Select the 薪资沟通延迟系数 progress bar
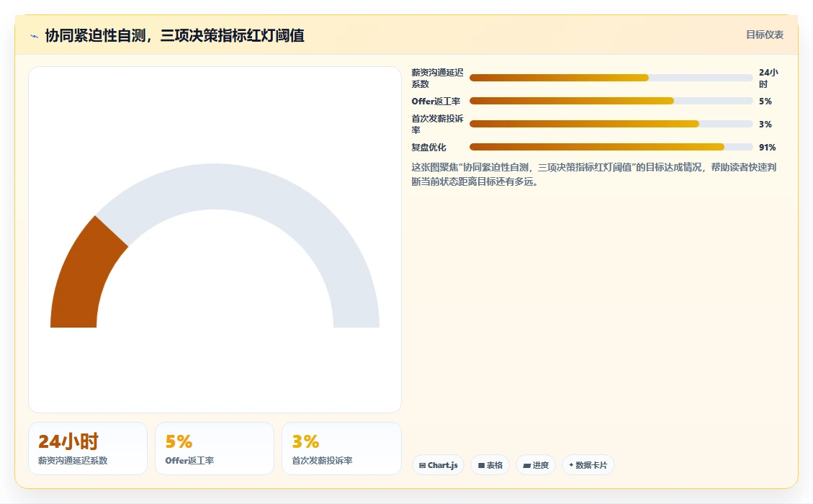Viewport: 813px width, 504px height. [x=611, y=78]
